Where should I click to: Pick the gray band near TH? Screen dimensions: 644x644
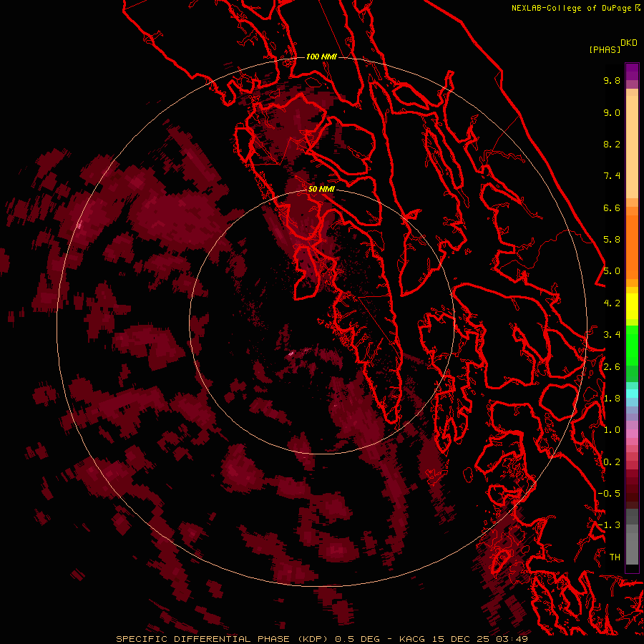632,548
